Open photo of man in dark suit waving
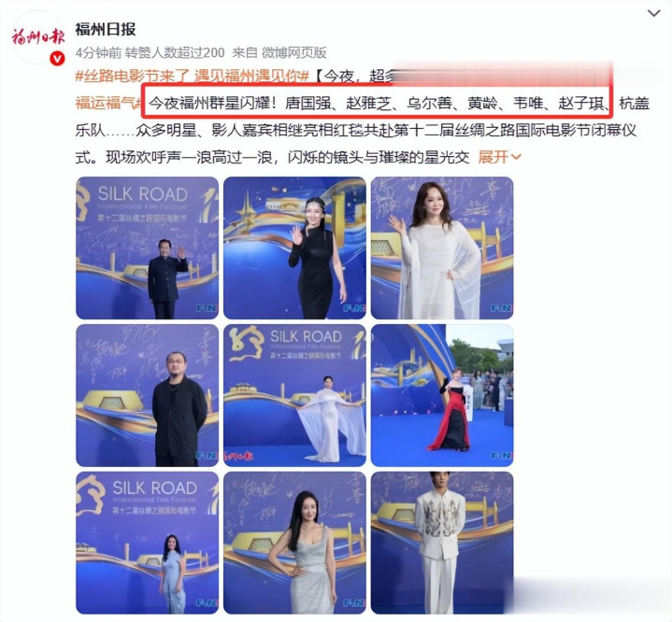 [147, 248]
